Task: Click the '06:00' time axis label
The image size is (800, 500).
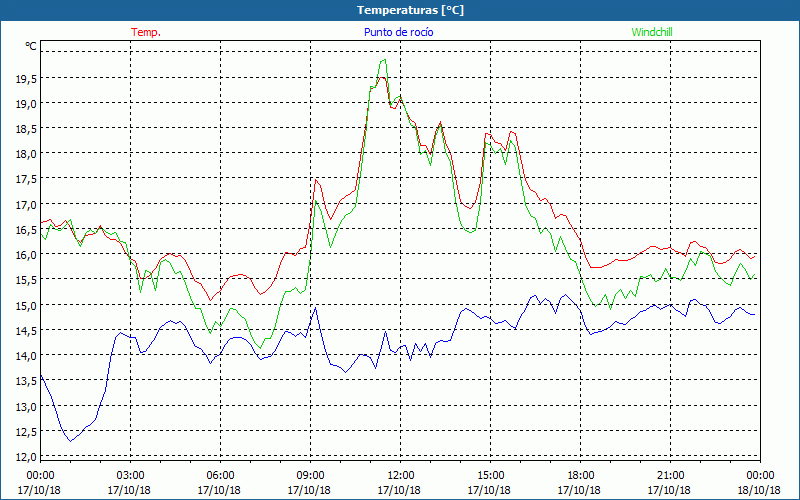Action: pyautogui.click(x=220, y=476)
